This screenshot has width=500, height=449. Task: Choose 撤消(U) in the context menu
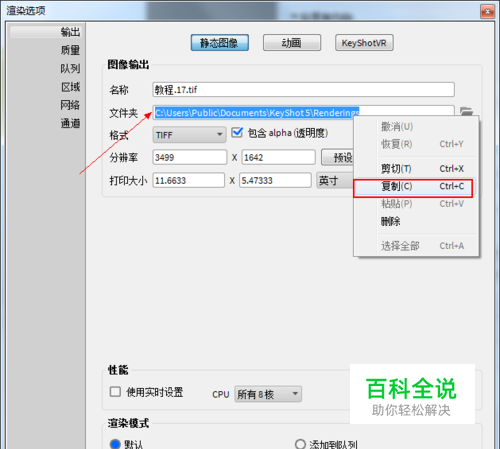click(x=416, y=127)
